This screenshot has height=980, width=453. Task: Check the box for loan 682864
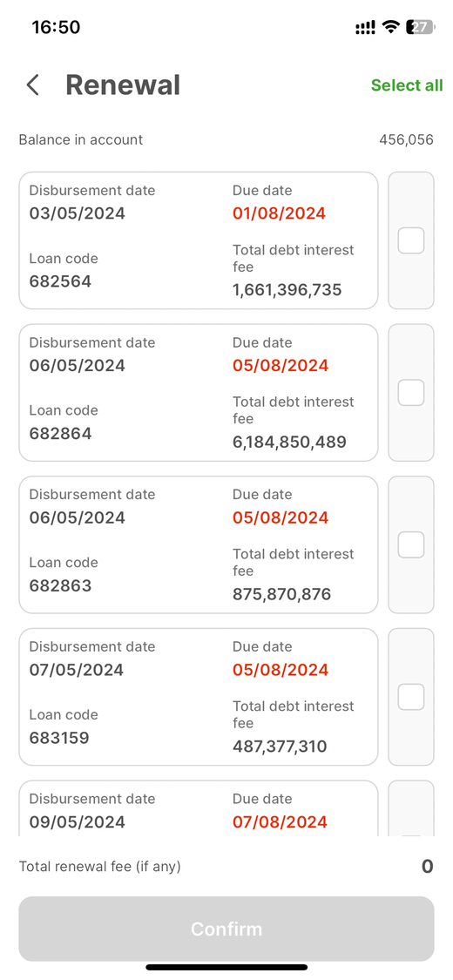[411, 393]
